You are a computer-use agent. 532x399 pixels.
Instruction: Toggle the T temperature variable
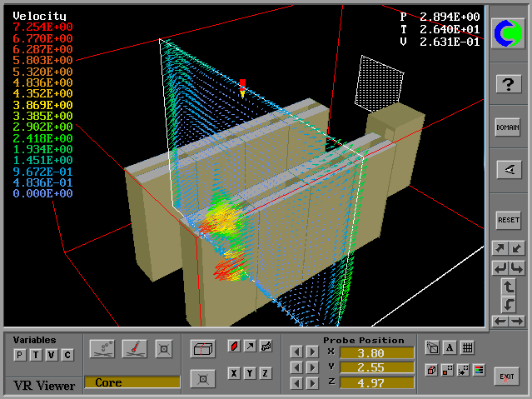point(35,356)
